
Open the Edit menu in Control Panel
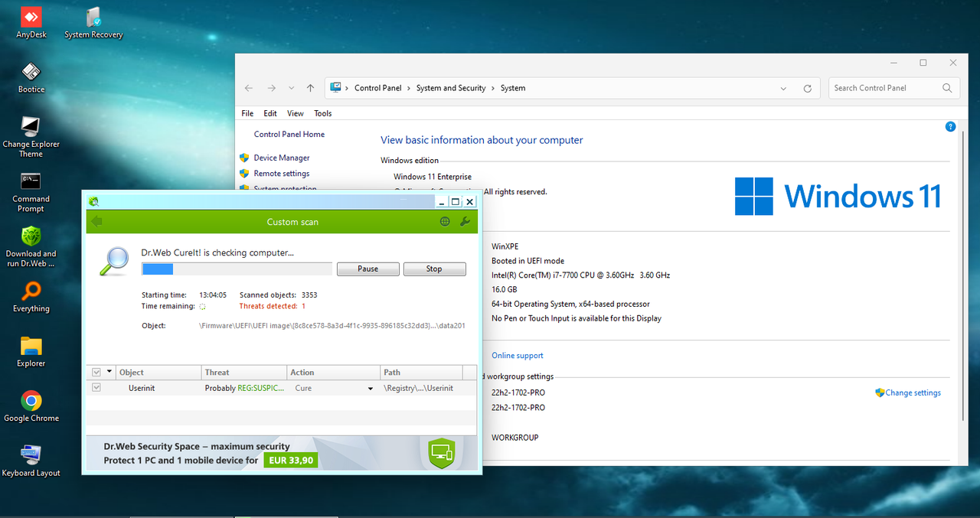(270, 113)
